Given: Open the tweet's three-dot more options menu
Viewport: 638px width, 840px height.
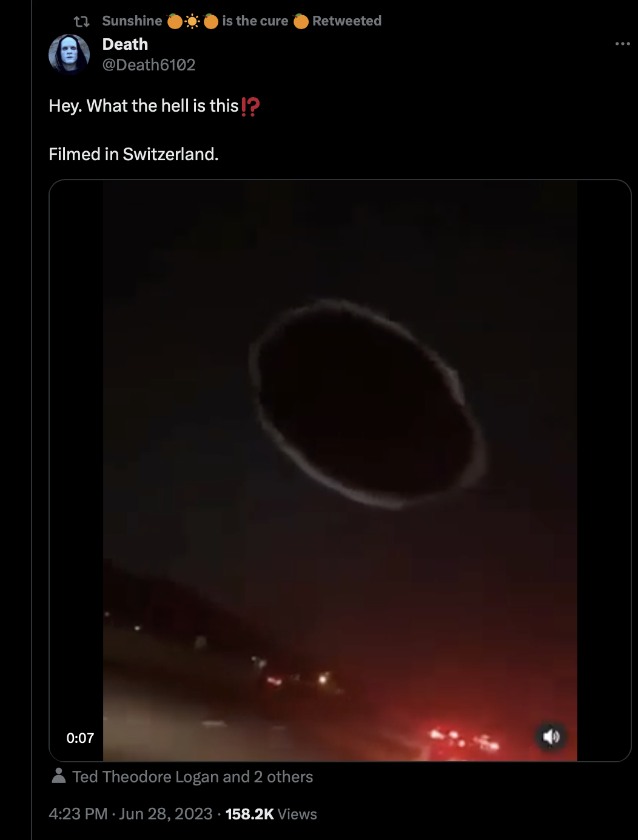Looking at the screenshot, I should tap(622, 44).
